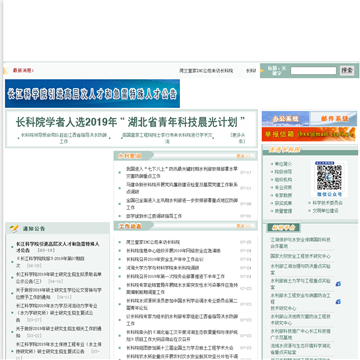Open news about 突发性水污染事件应急
The image size is (360, 360).
coord(182,288)
